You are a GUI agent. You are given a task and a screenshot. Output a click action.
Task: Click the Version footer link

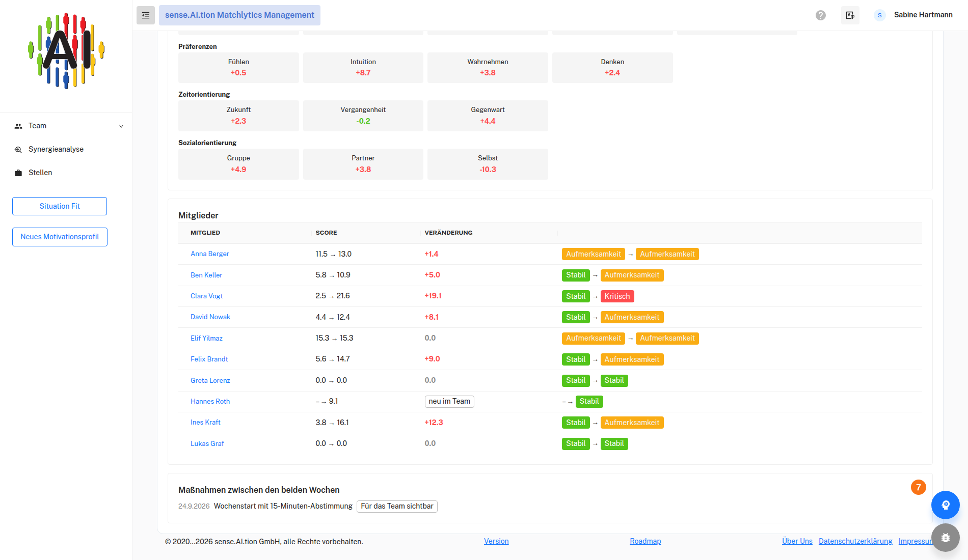click(496, 541)
